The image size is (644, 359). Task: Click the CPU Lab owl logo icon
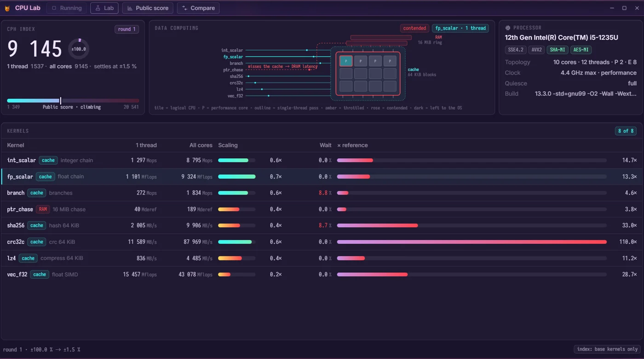coord(7,8)
